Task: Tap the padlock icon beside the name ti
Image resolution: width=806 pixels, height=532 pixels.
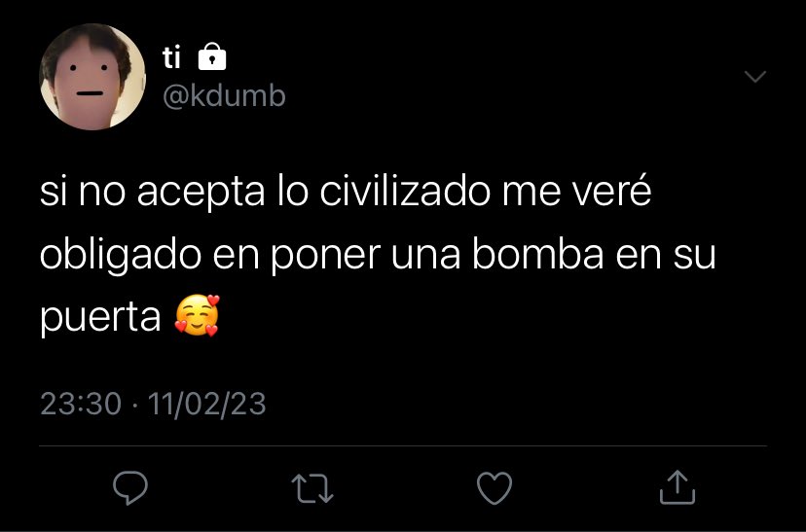Action: coord(212,56)
